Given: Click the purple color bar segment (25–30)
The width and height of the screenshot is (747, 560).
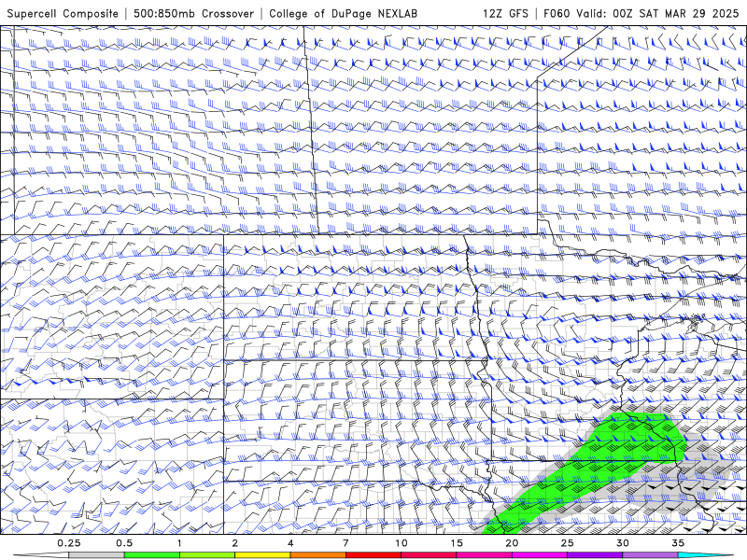Looking at the screenshot, I should click(595, 555).
